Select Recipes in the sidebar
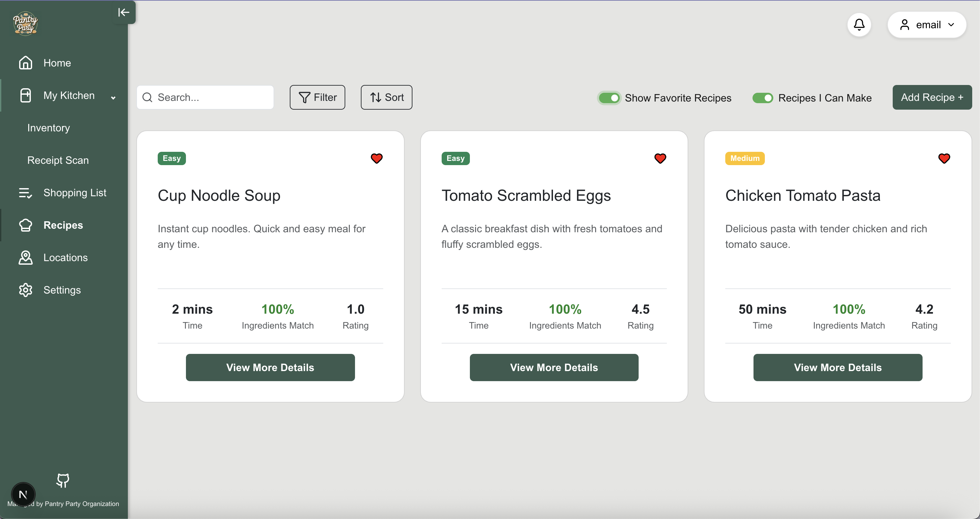980x519 pixels. coord(64,225)
